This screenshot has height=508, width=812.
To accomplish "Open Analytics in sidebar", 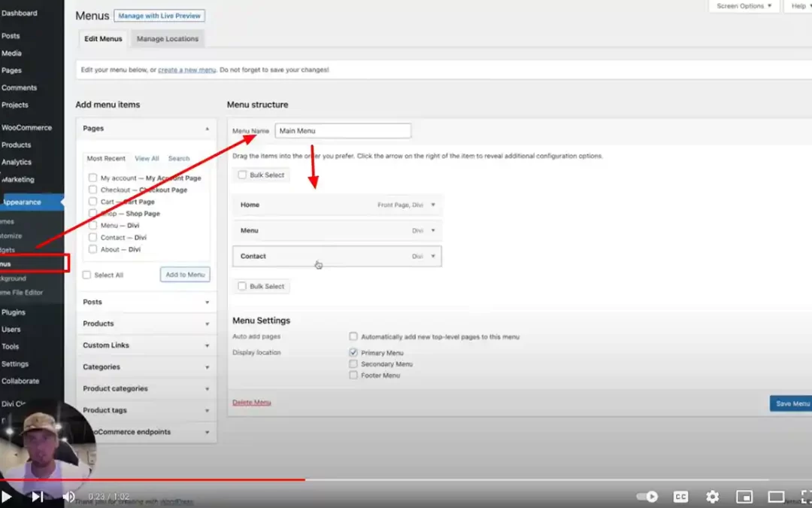I will click(x=16, y=163).
